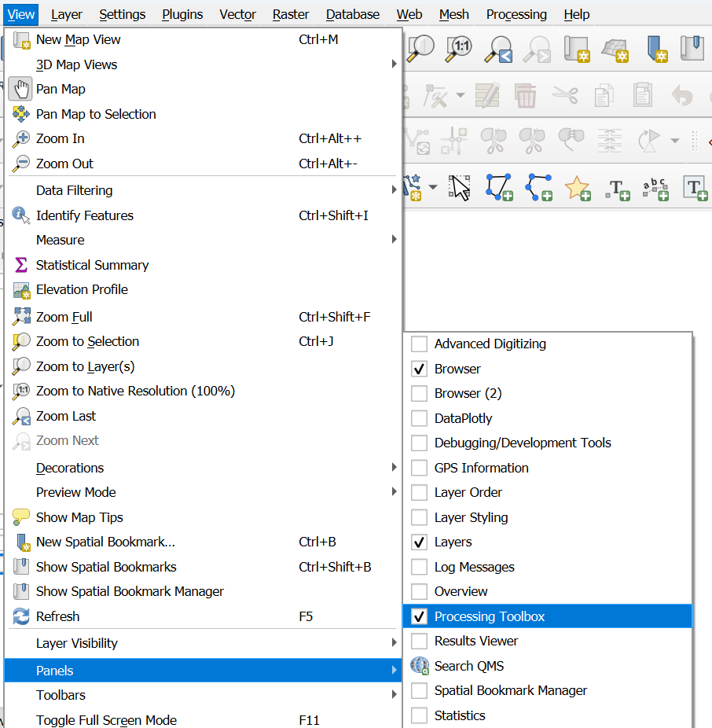Choose the Create Polygon Annotation tool
The width and height of the screenshot is (712, 728).
[x=499, y=187]
